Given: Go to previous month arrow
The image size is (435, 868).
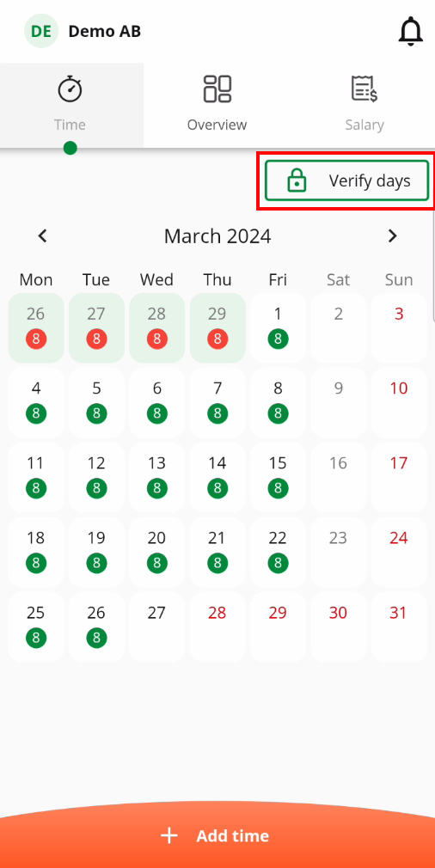Looking at the screenshot, I should (x=43, y=236).
